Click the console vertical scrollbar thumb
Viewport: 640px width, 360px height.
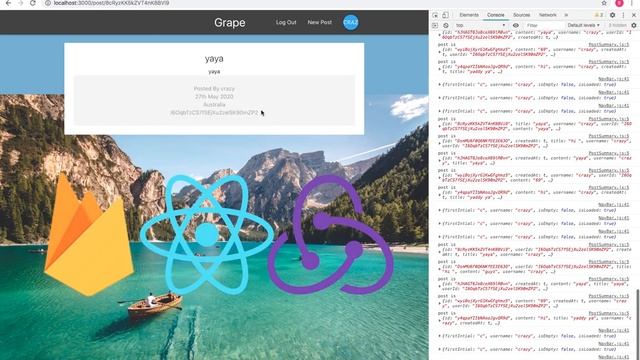638,324
